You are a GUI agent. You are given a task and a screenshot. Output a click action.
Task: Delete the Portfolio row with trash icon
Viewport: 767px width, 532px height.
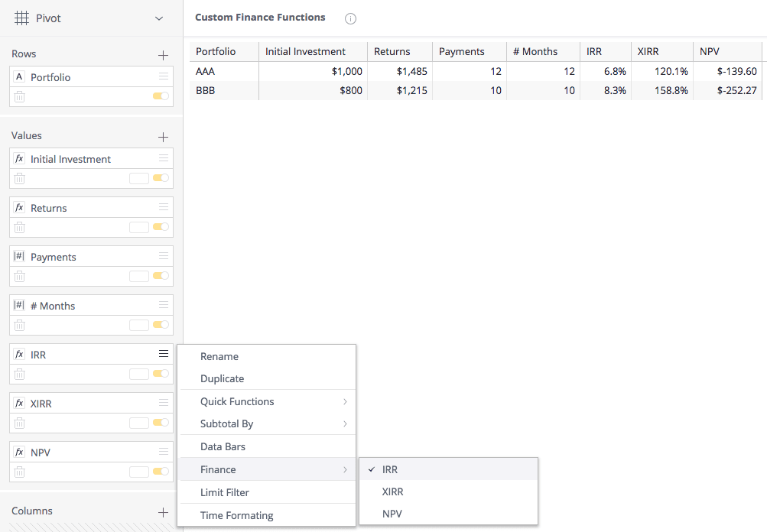[x=20, y=97]
